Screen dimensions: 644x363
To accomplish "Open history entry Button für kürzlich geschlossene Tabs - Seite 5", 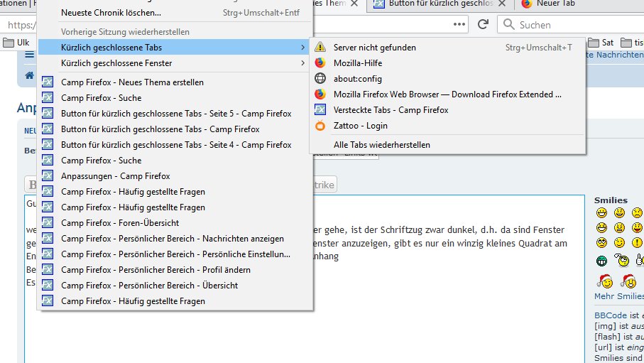I will pos(175,114).
